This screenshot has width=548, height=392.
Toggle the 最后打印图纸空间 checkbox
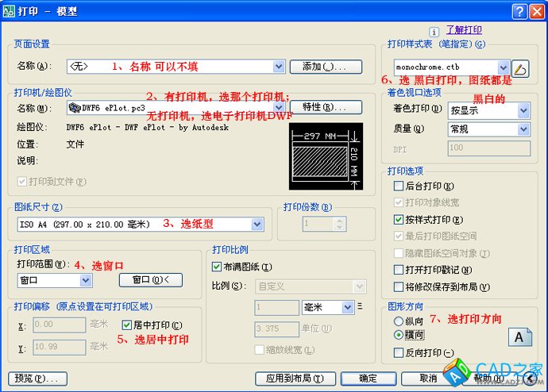click(399, 236)
